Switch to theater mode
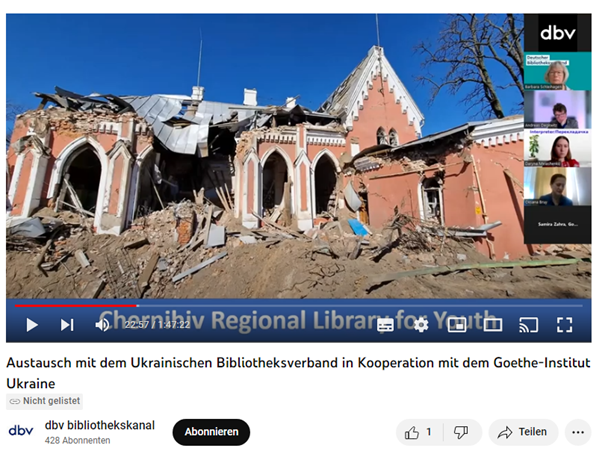Screen dimensions: 605x454 (493, 325)
